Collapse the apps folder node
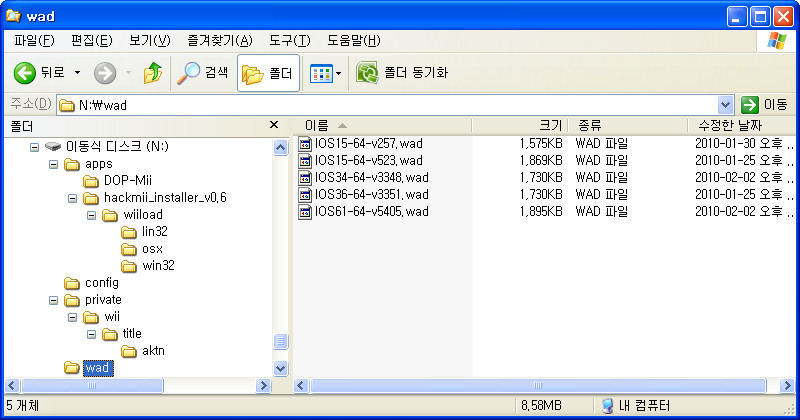Image resolution: width=800 pixels, height=420 pixels. [x=54, y=164]
